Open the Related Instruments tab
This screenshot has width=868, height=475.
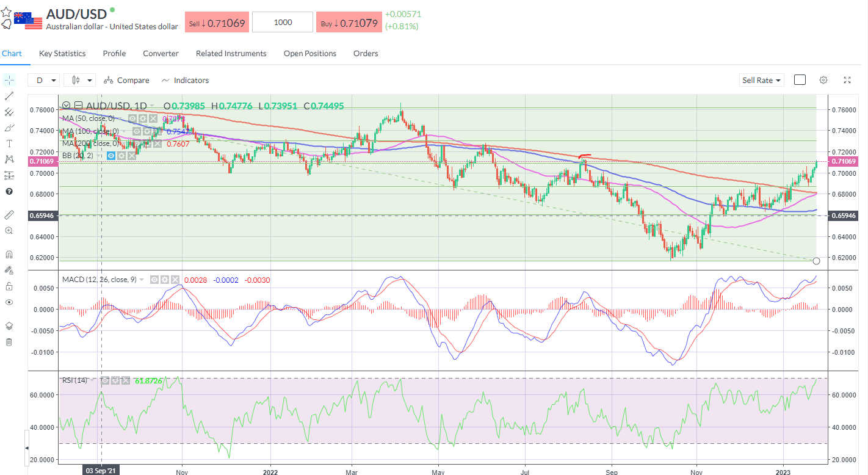[231, 54]
